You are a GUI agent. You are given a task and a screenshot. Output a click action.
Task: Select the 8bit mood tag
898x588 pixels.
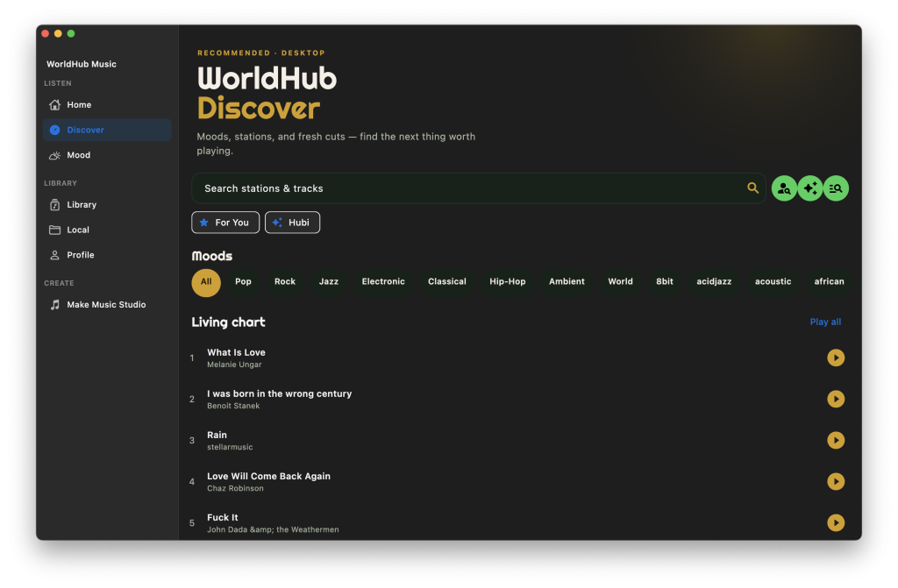[665, 281]
